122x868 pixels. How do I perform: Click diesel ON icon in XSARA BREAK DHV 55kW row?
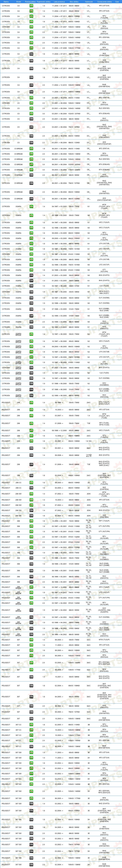click(31, 383)
